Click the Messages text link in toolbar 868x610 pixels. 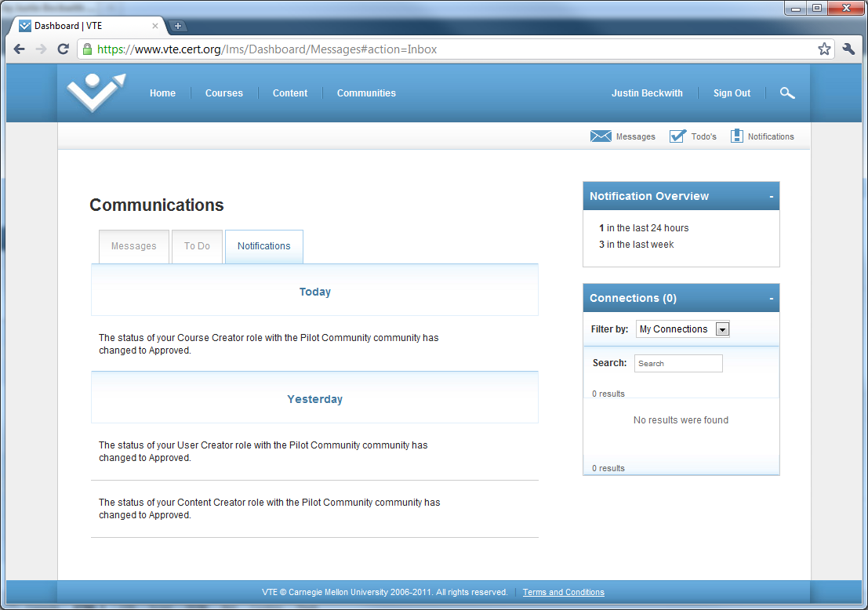pyautogui.click(x=635, y=136)
